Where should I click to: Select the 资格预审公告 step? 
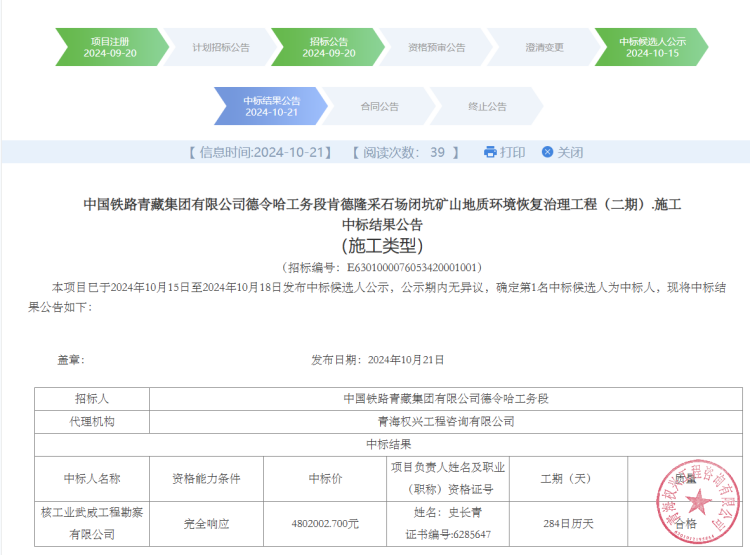tap(436, 47)
